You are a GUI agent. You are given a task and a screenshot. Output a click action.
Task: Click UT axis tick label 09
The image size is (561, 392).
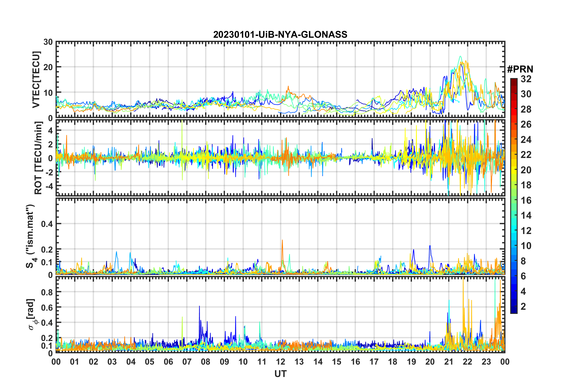[x=224, y=362]
